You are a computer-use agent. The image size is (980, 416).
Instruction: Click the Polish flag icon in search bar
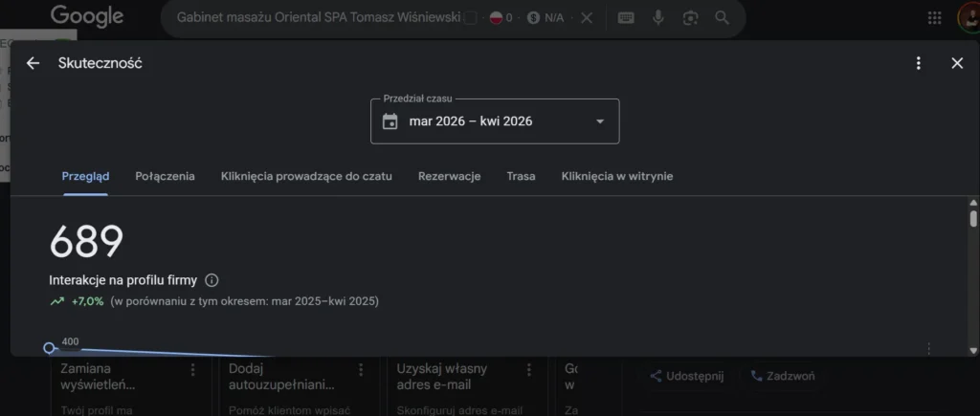(497, 18)
